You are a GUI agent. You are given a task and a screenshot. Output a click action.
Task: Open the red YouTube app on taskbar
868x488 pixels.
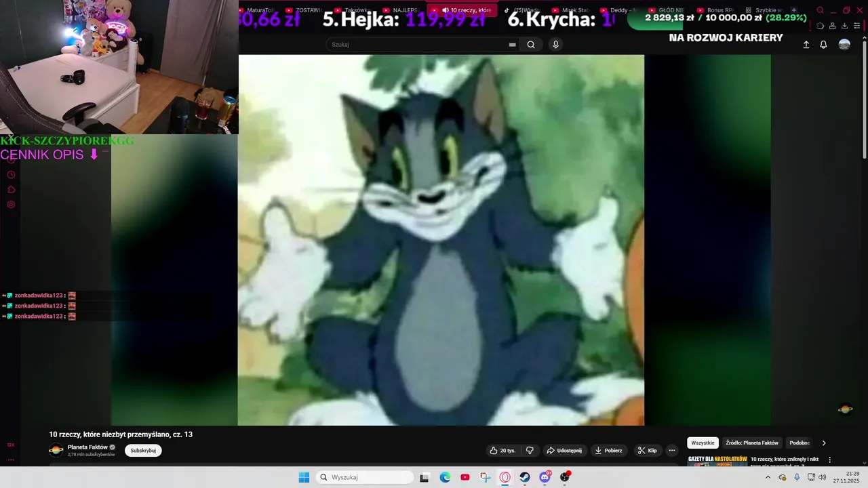(465, 477)
